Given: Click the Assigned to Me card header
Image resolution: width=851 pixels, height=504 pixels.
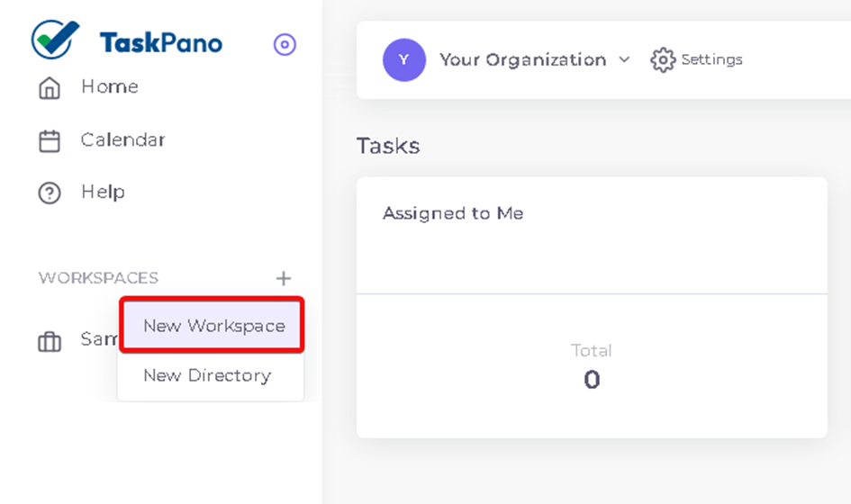Looking at the screenshot, I should pyautogui.click(x=453, y=213).
